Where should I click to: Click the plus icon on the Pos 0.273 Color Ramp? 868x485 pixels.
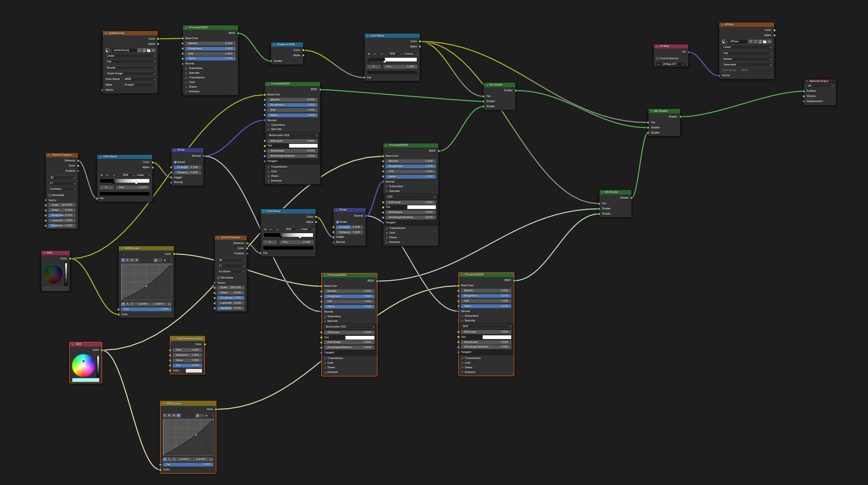point(101,175)
